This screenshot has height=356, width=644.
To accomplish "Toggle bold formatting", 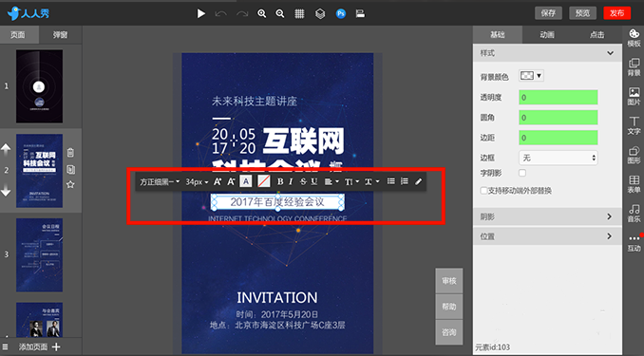I will pyautogui.click(x=280, y=181).
